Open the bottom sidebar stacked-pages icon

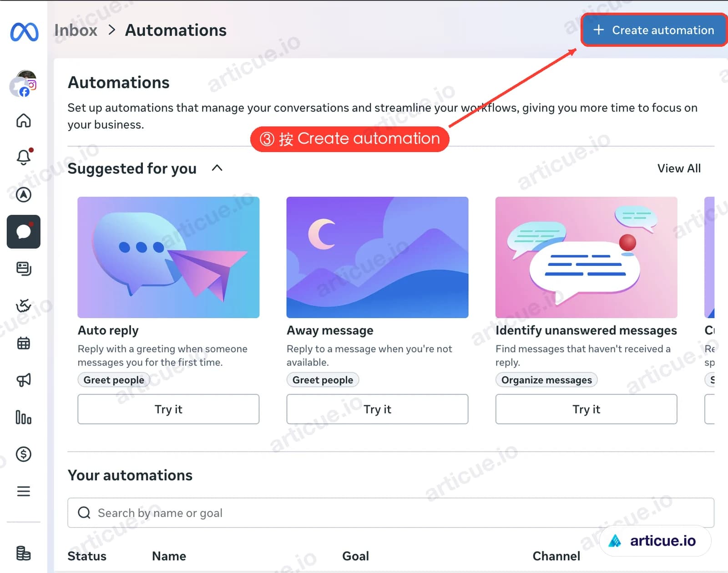(24, 553)
